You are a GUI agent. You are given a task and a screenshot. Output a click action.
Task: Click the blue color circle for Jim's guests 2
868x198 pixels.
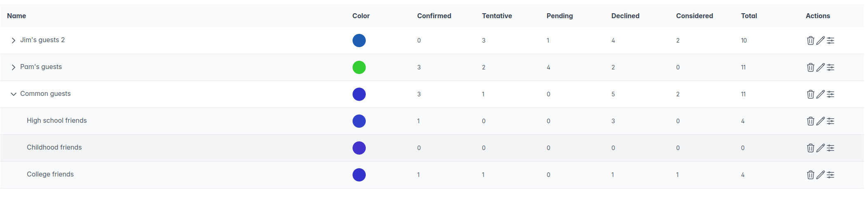coord(359,41)
